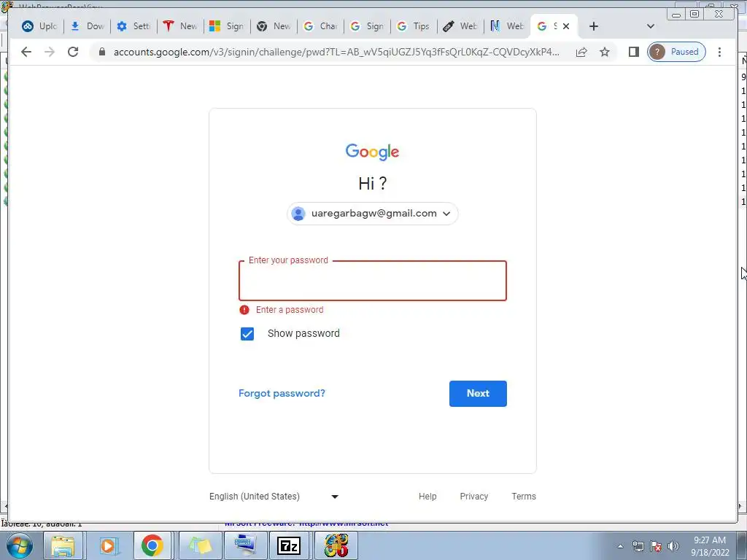Switch to the Google Sign tab
This screenshot has width=747, height=560.
click(368, 27)
